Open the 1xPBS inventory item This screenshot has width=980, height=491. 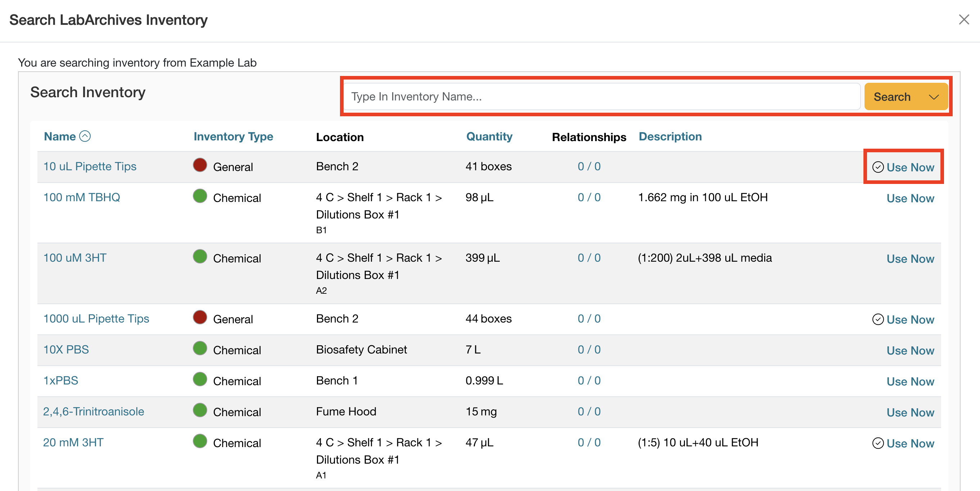coord(60,380)
